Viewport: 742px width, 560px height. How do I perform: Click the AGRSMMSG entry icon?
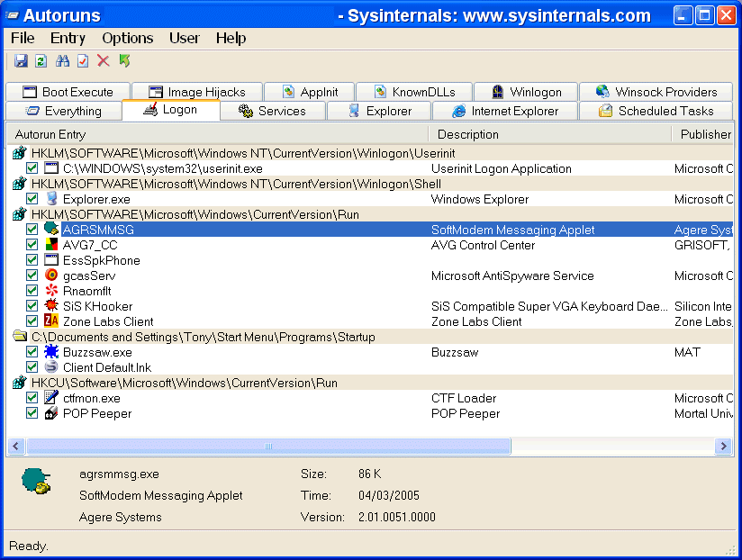pyautogui.click(x=51, y=229)
